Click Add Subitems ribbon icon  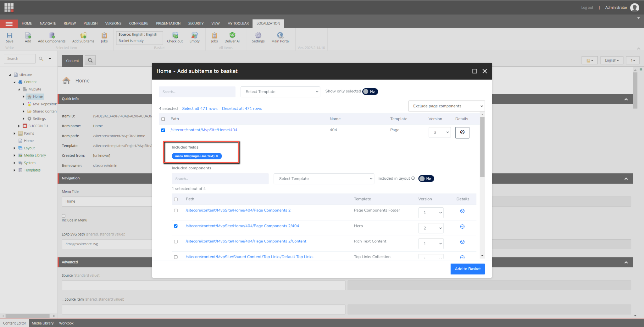tap(83, 37)
